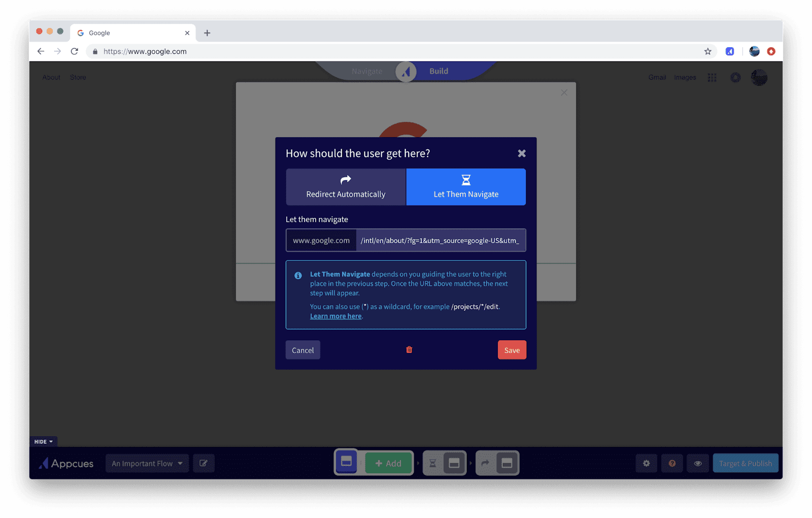
Task: Switch to the Build tab at the top
Action: tap(438, 71)
